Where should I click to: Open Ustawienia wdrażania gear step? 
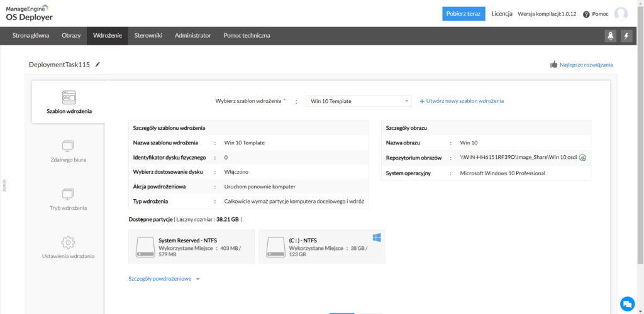[69, 247]
